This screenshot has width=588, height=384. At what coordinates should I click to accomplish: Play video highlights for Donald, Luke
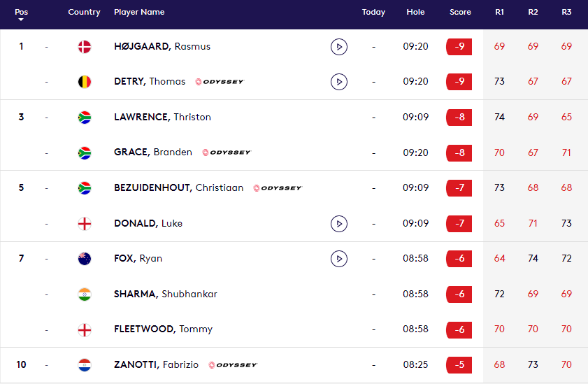pos(338,224)
